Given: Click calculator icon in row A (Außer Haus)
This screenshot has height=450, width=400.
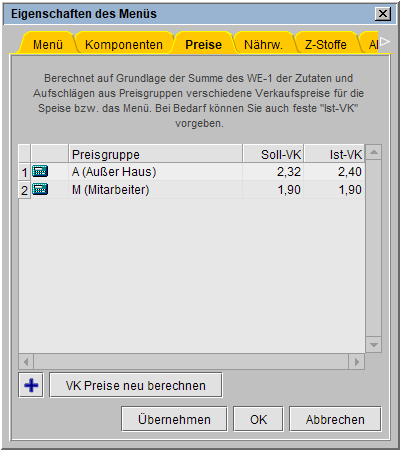Looking at the screenshot, I should 40,171.
